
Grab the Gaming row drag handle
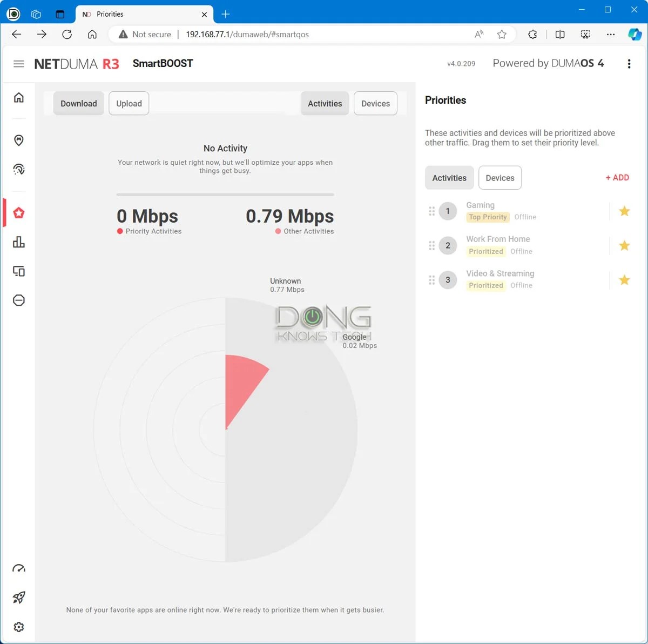click(x=431, y=211)
